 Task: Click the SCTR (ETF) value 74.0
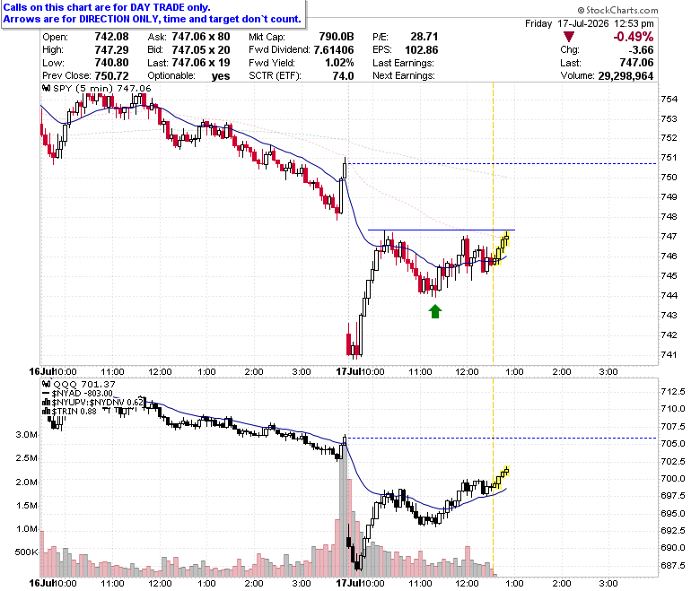pyautogui.click(x=343, y=75)
